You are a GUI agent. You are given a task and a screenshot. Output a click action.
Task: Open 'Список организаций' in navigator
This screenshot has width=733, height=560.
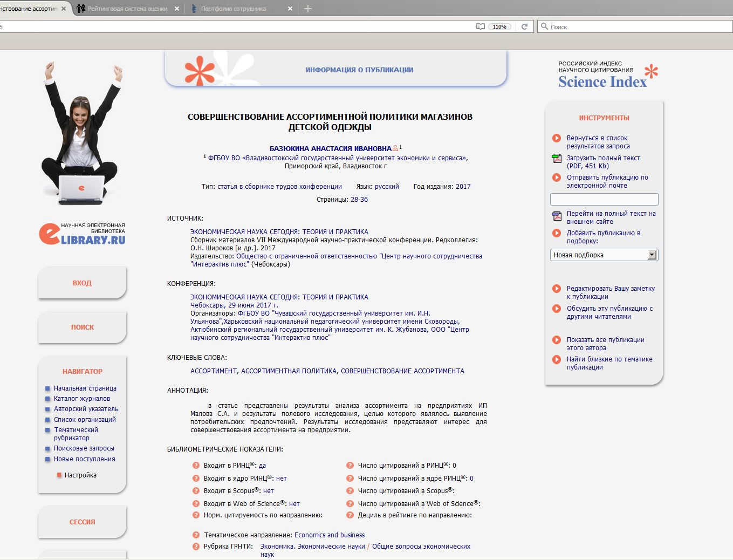point(85,420)
